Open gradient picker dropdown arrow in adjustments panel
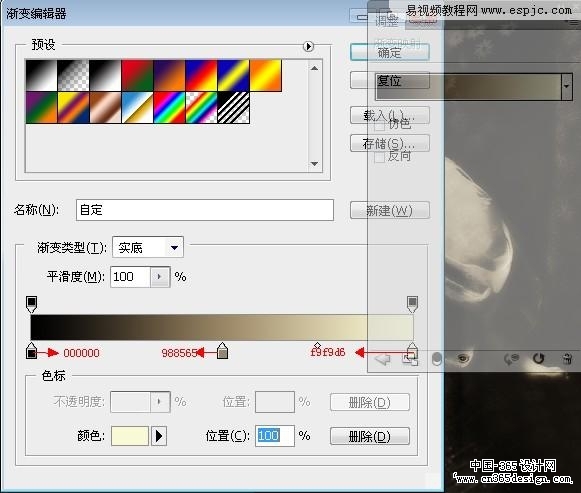Screen dimensions: 581x493 (567, 86)
